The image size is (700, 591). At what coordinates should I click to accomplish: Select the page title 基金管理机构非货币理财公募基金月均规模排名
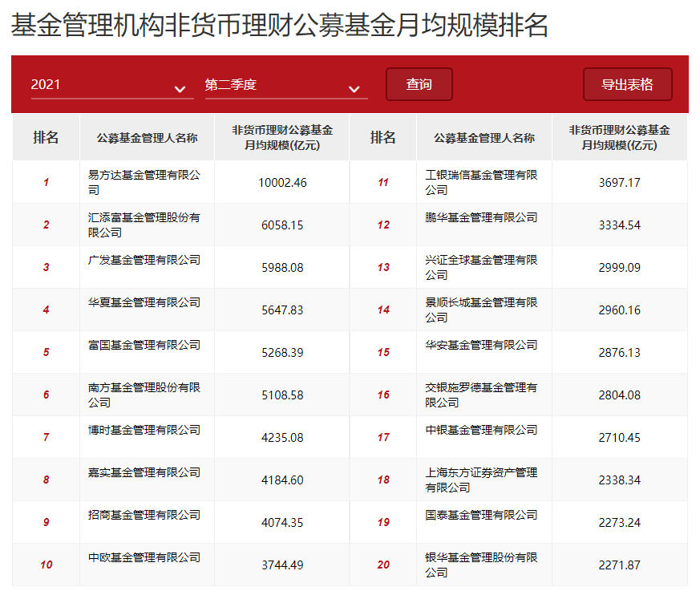[280, 25]
